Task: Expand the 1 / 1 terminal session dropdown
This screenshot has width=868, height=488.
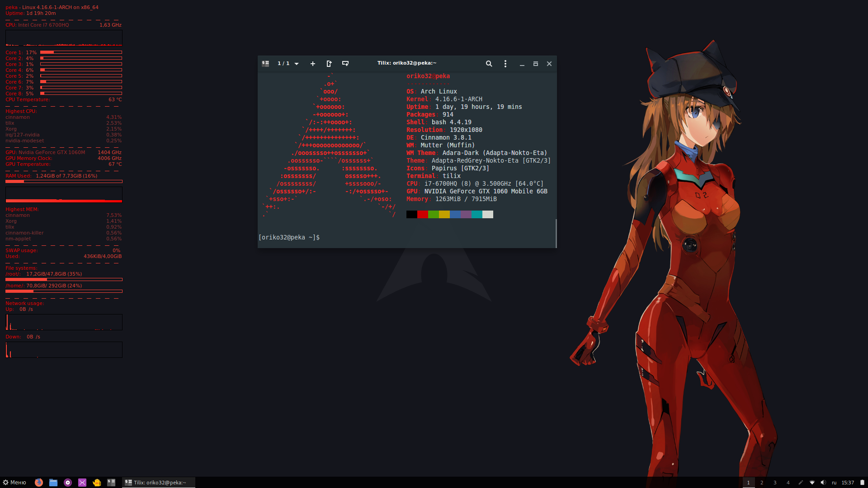Action: pyautogui.click(x=288, y=64)
